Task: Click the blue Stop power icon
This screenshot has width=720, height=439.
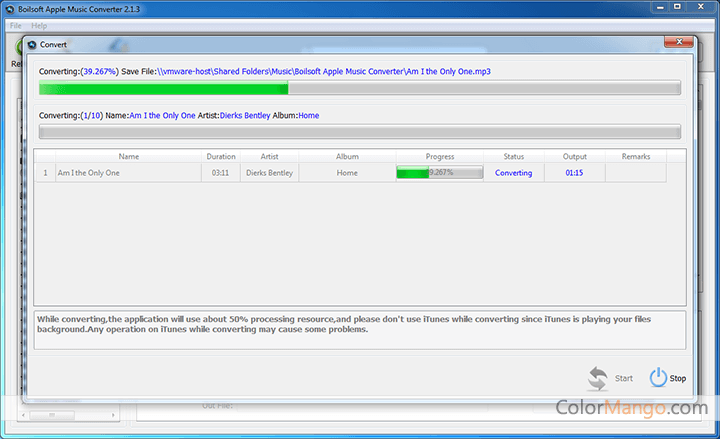Action: 657,377
